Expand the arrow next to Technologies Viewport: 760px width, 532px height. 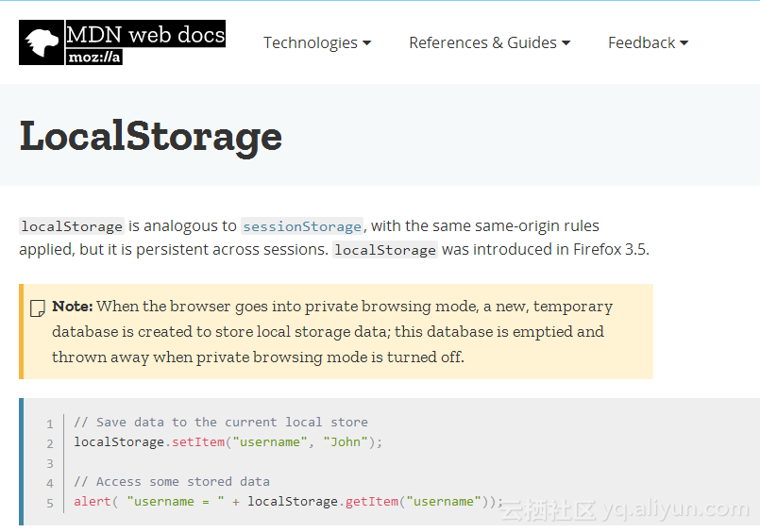point(366,42)
